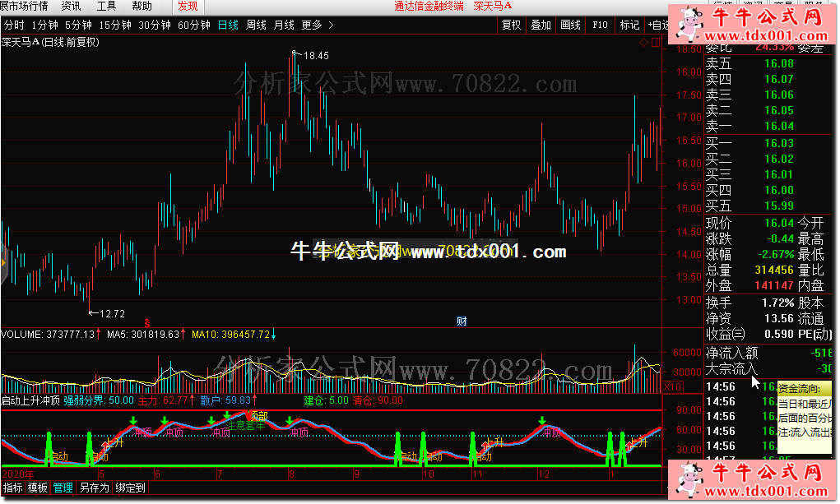Click month 8 on the time axis

click(291, 474)
